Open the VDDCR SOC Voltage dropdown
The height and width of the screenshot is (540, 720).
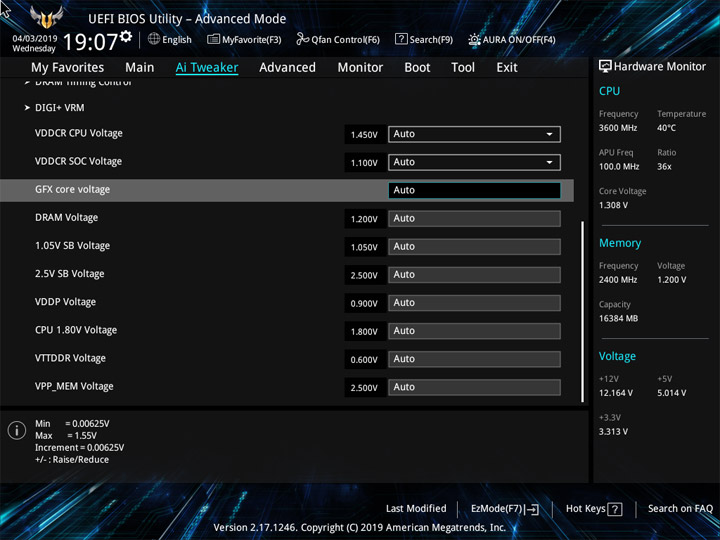click(474, 162)
